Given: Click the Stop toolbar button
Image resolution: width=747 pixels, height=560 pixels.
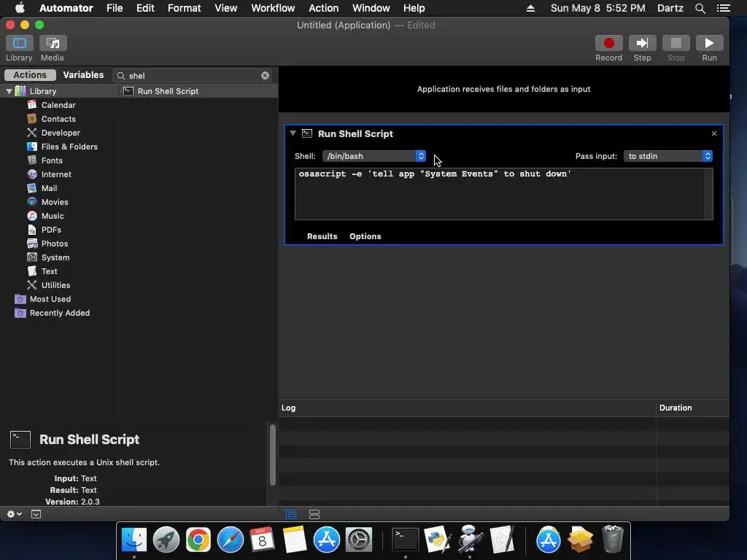Looking at the screenshot, I should click(x=676, y=43).
